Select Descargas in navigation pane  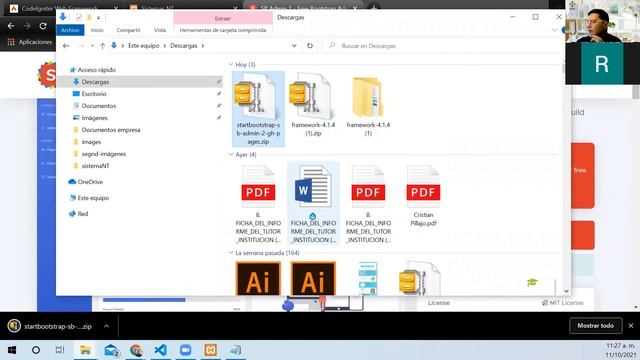pyautogui.click(x=141, y=82)
